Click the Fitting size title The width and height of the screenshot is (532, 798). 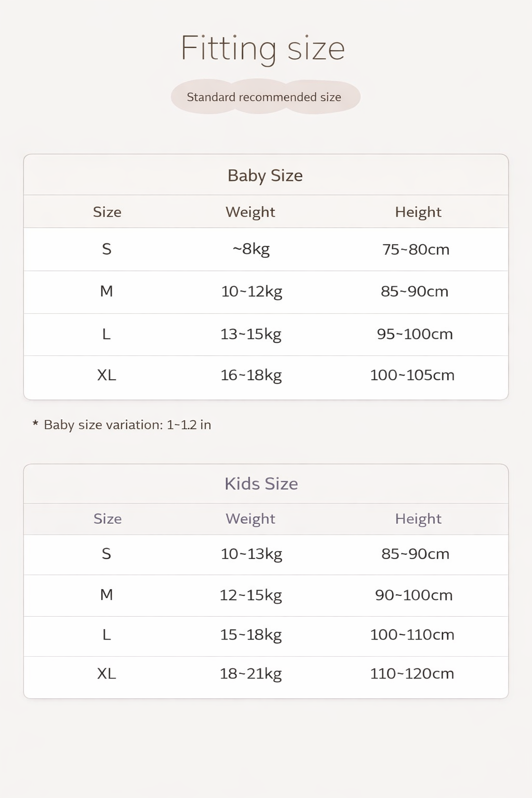(x=263, y=49)
